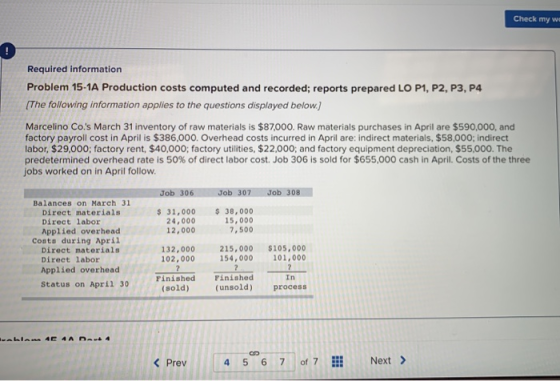Jump to question 7
The height and width of the screenshot is (381, 560).
282,362
